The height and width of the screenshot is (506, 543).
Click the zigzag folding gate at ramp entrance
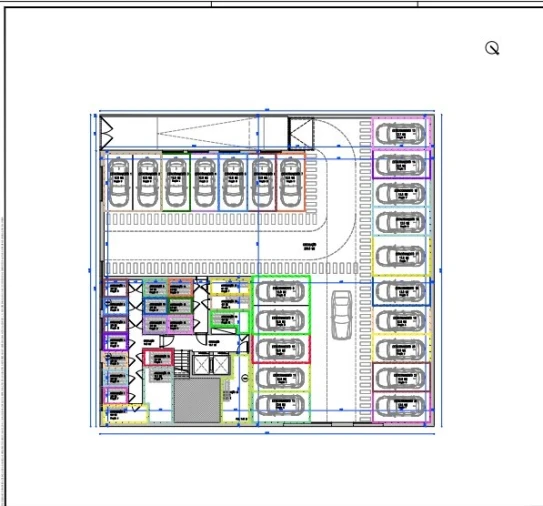[x=107, y=133]
